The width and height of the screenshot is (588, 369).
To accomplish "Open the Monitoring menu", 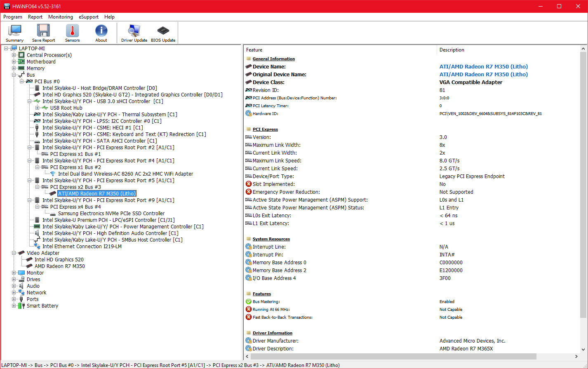I will 61,17.
